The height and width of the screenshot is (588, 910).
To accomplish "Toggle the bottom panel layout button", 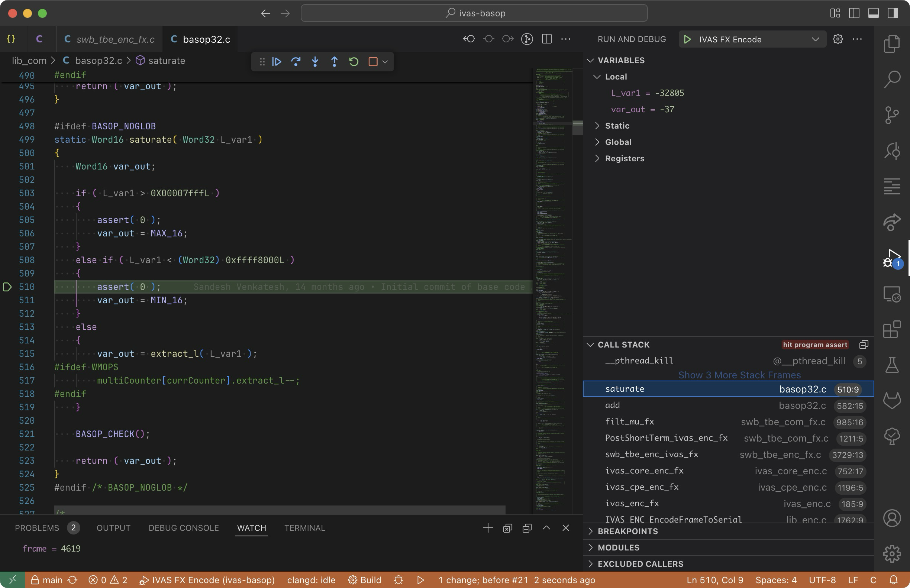I will pyautogui.click(x=873, y=13).
